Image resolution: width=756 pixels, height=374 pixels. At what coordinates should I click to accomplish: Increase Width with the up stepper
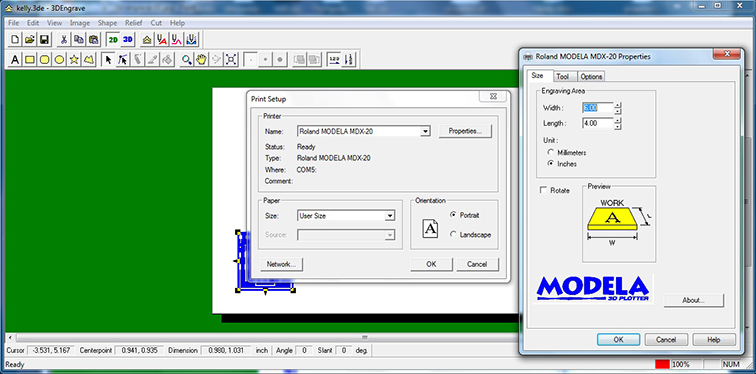click(618, 105)
